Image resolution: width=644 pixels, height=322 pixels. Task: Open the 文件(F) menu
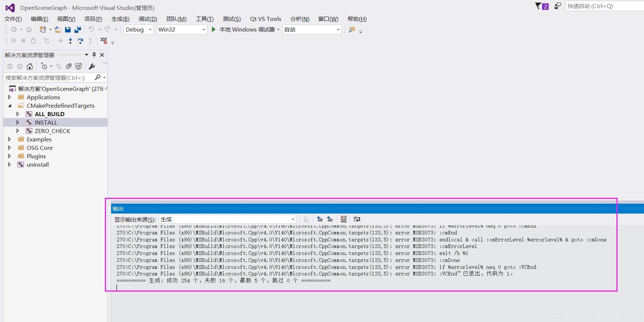13,19
